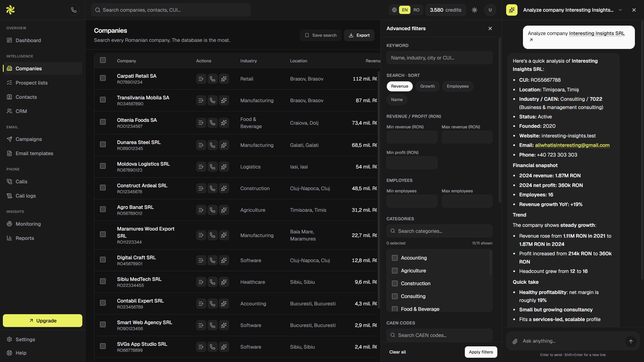Click Apply filters button

481,352
